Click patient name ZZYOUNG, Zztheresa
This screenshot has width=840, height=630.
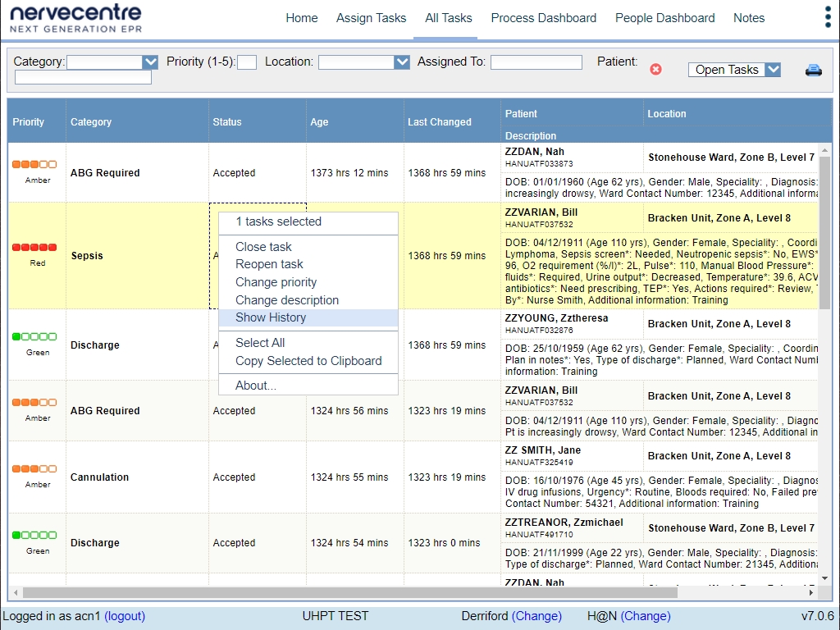click(557, 318)
